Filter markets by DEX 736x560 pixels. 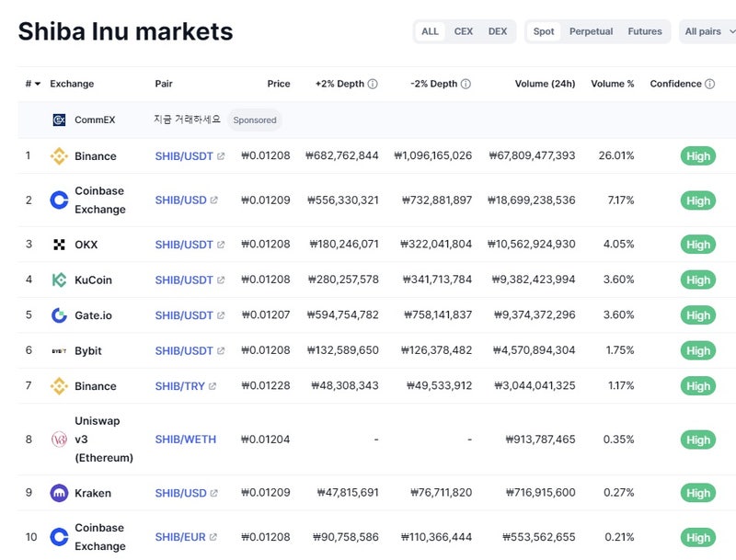[x=498, y=31]
